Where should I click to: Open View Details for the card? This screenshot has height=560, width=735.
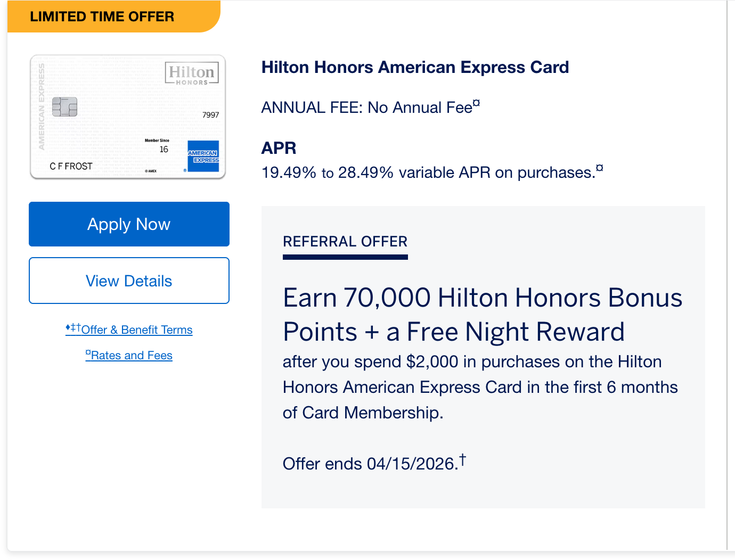(x=129, y=281)
